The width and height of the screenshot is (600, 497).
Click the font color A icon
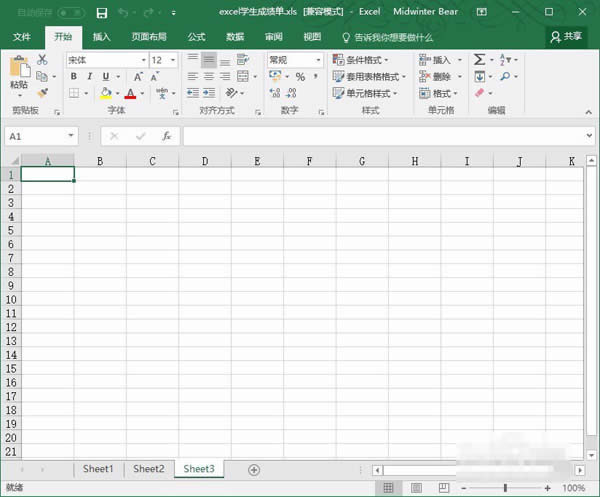click(129, 94)
